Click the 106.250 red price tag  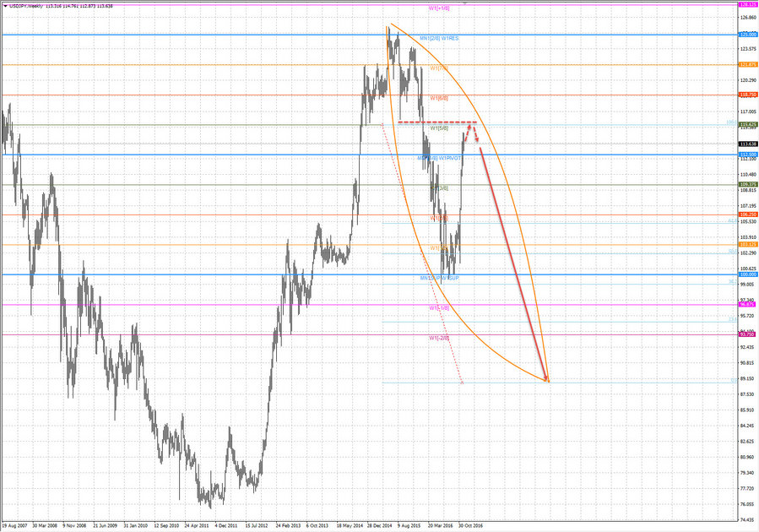tap(747, 214)
